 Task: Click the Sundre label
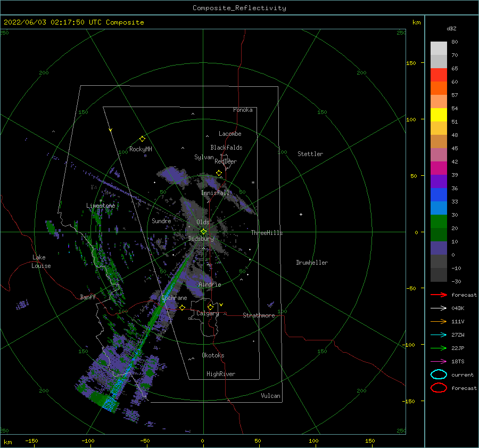click(161, 221)
